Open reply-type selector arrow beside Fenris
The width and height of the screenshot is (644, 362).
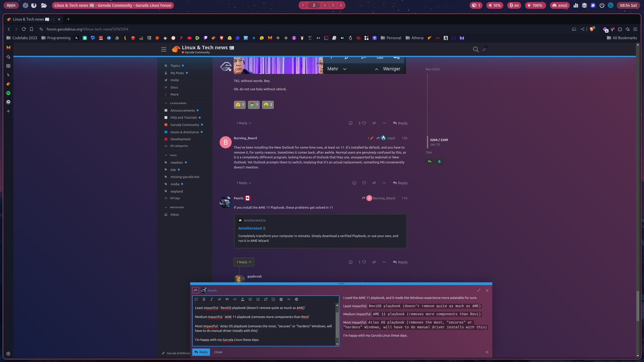[x=196, y=290]
